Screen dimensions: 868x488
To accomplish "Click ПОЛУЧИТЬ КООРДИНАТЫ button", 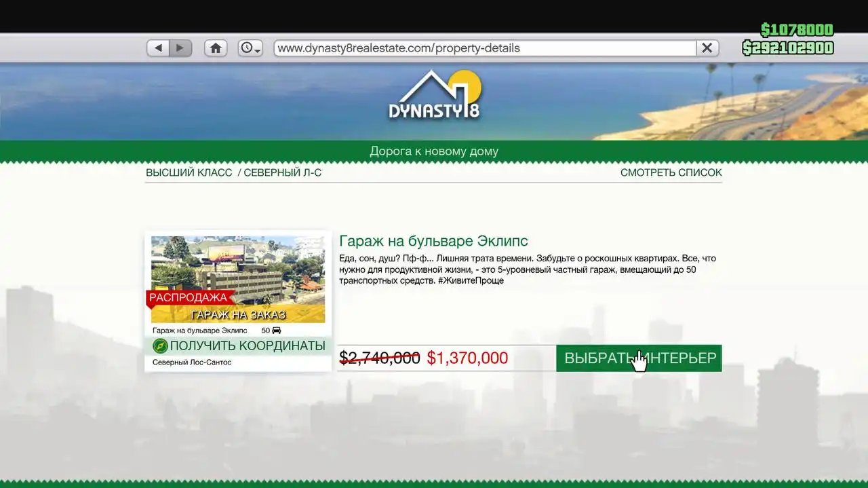I will pos(238,345).
